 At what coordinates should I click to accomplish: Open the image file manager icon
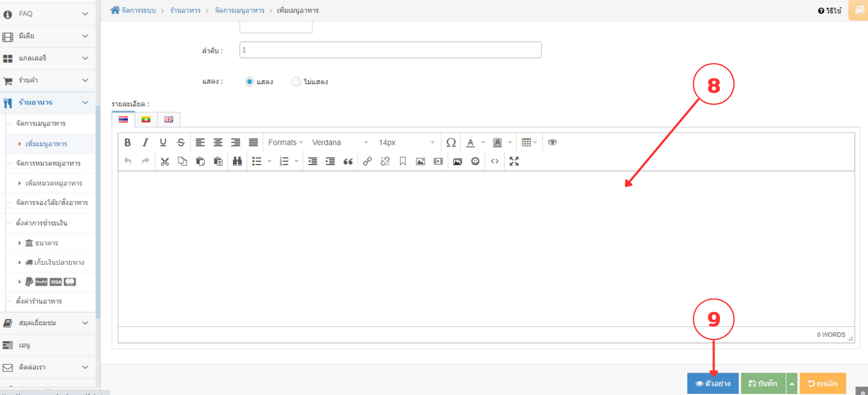(x=458, y=161)
